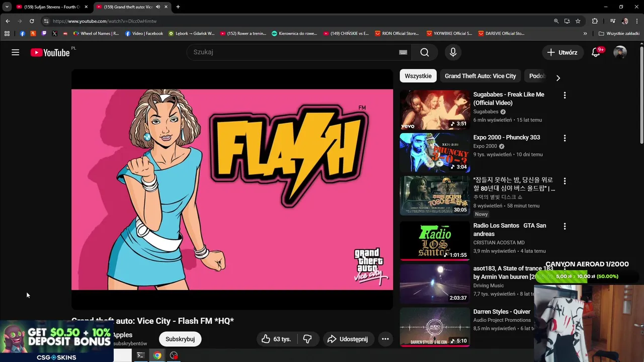Open Wheel of Names bookmark
Screen dimensions: 644x362
[x=96, y=34]
